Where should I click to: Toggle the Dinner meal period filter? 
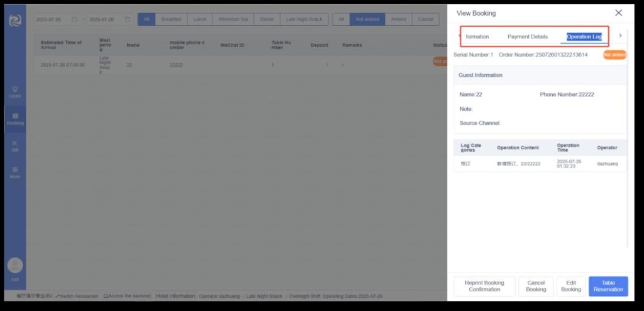point(267,20)
